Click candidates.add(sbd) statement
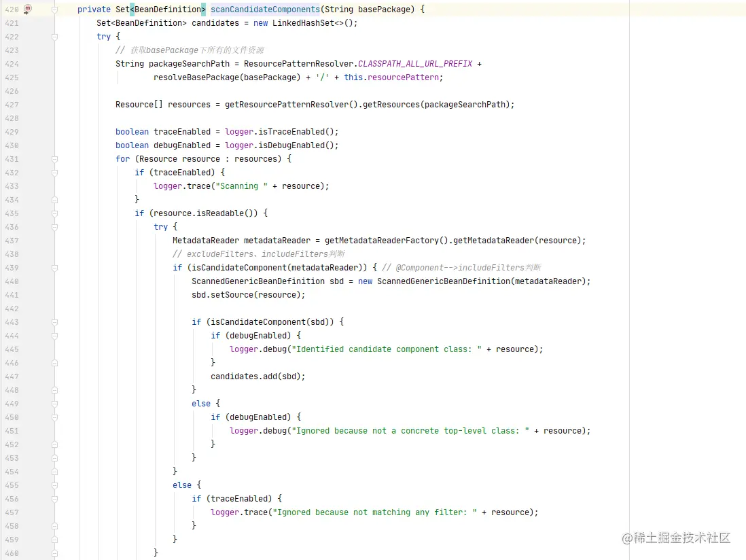The height and width of the screenshot is (560, 746). click(258, 377)
